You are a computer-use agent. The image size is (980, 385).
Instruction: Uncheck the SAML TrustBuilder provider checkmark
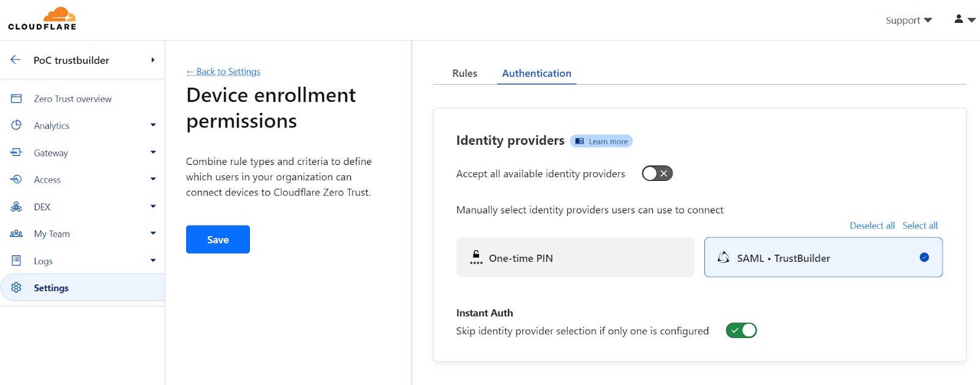[x=924, y=257]
